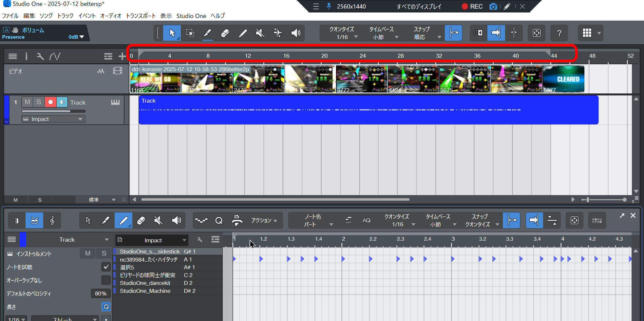Switch to the drum editor view

(x=34, y=220)
